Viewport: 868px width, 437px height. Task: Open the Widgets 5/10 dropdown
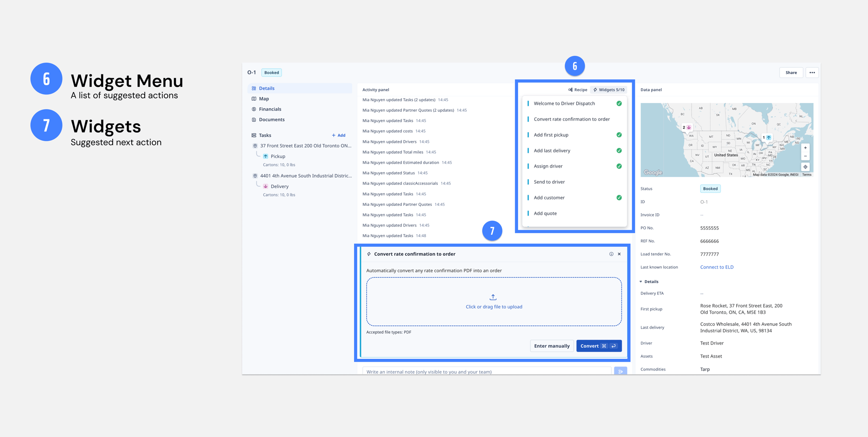point(609,90)
